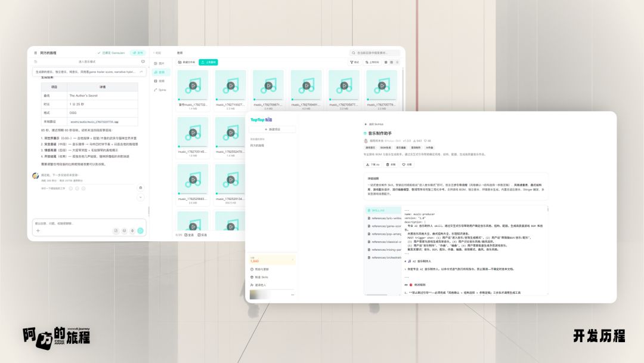Screen dimensions: 644x363
Task: Select the audio tab in the asset sidebar
Action: click(160, 72)
